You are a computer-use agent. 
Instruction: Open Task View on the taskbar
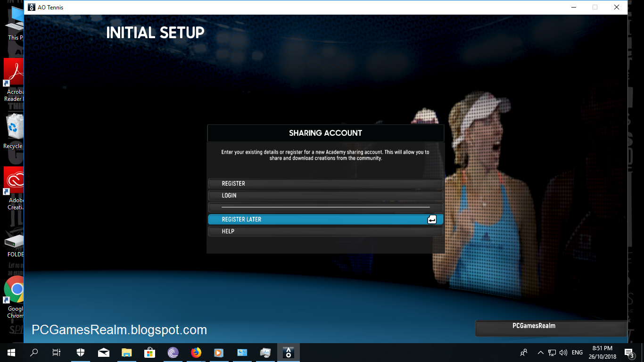click(57, 352)
